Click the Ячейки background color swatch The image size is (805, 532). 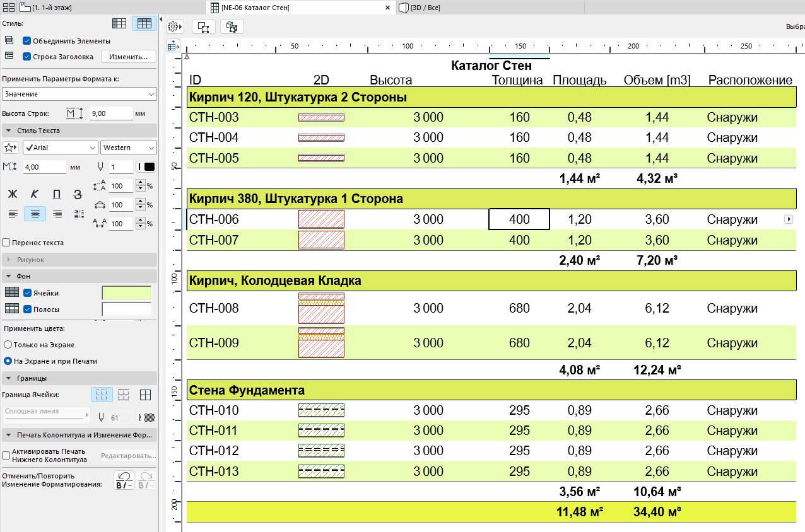click(127, 293)
